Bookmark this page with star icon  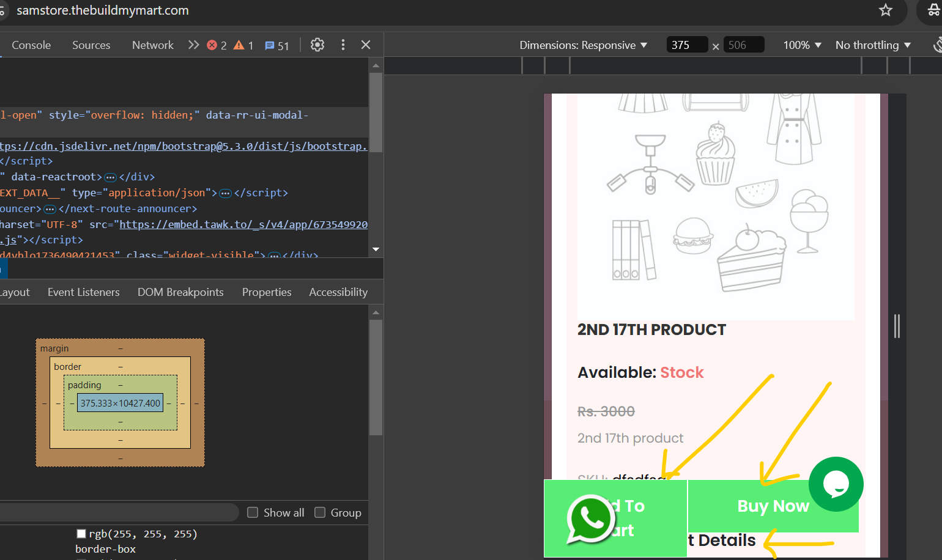(885, 10)
